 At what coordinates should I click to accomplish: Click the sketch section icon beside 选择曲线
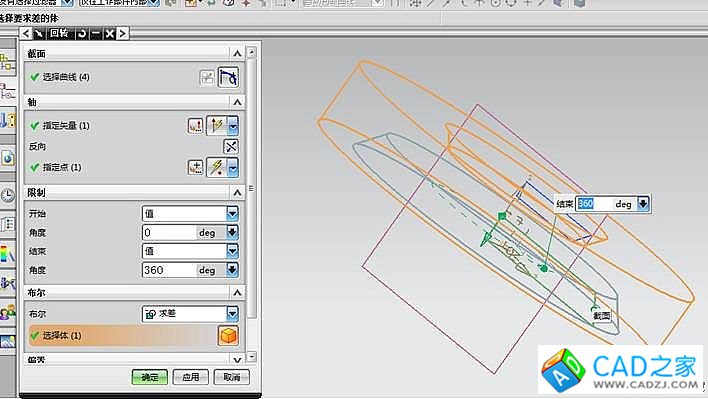click(207, 78)
